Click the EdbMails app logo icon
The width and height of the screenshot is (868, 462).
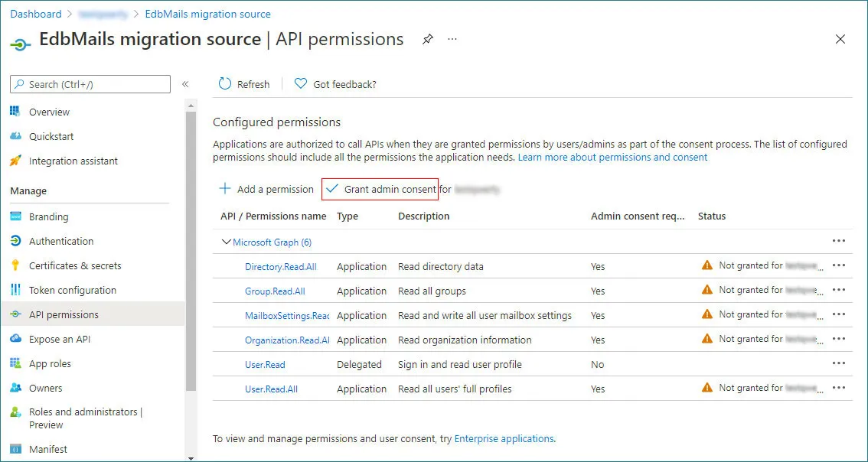[x=20, y=44]
